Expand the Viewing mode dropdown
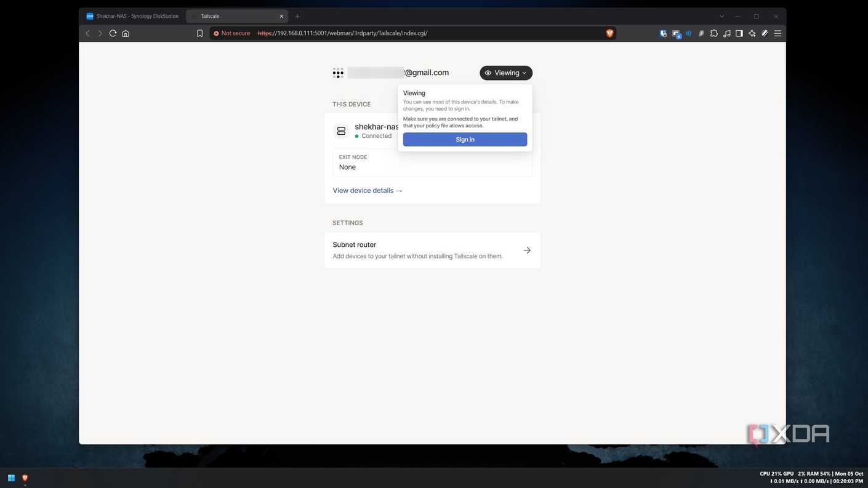Image resolution: width=868 pixels, height=488 pixels. pos(506,73)
